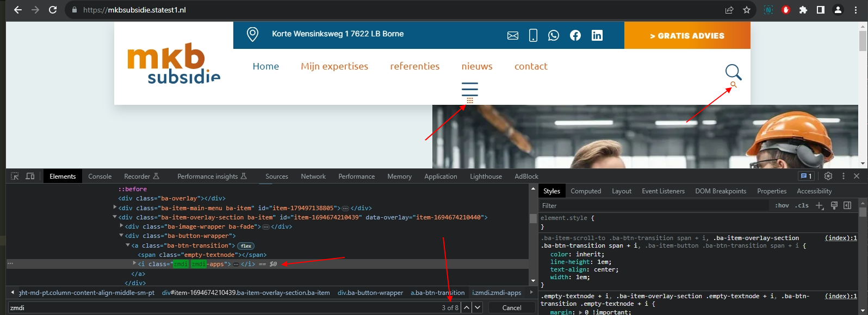Go back in browser history

[x=18, y=10]
